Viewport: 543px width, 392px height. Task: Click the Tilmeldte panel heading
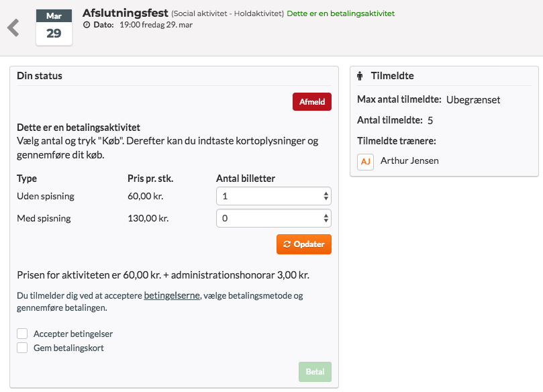(393, 76)
